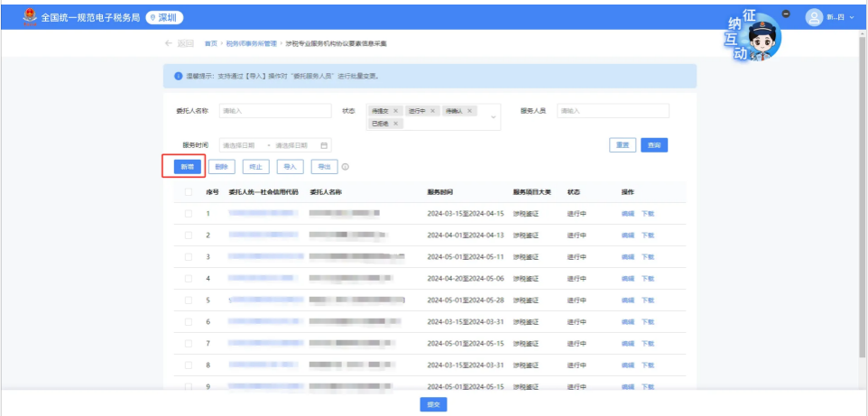
Task: Click the 提交 button at bottom
Action: pos(433,405)
